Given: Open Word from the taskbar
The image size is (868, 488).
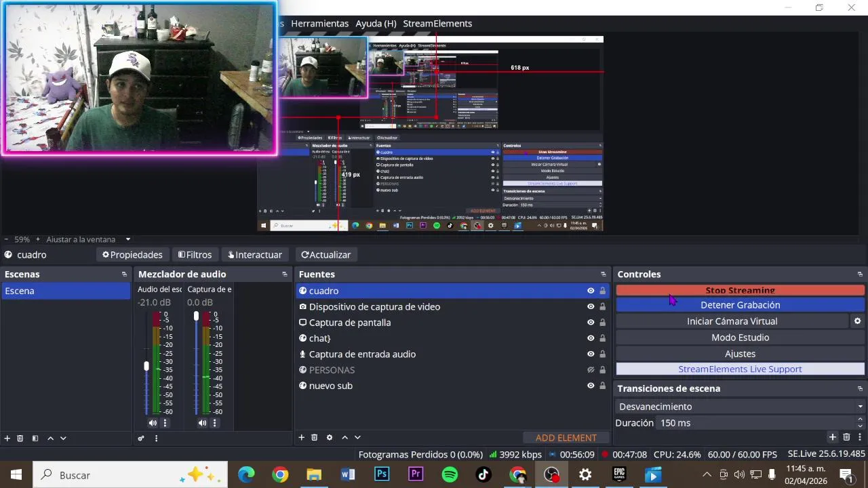Looking at the screenshot, I should [x=348, y=474].
